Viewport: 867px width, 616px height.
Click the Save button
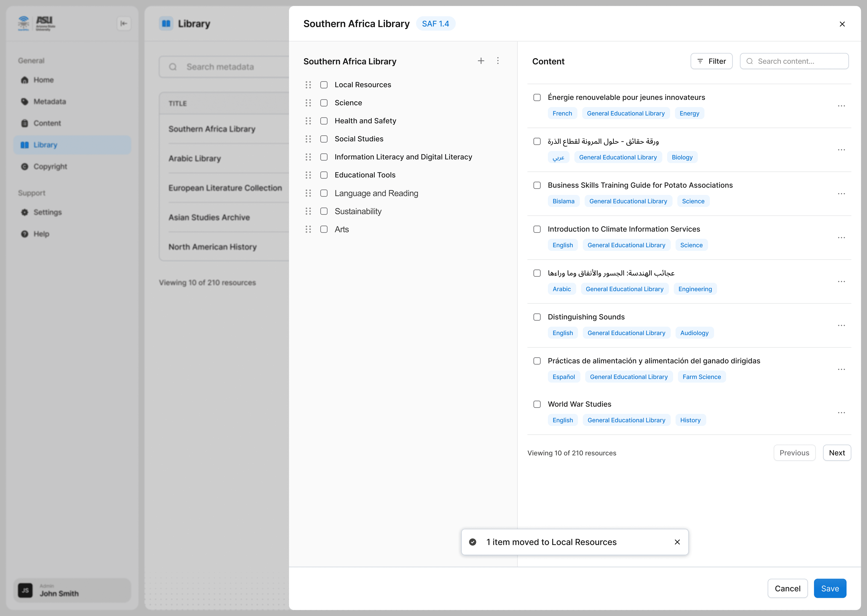click(829, 588)
